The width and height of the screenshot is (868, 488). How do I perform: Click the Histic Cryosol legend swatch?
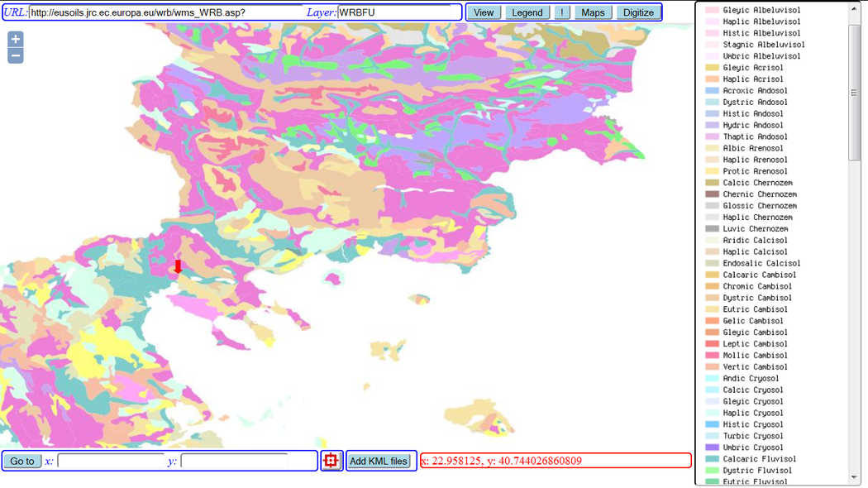coord(711,424)
